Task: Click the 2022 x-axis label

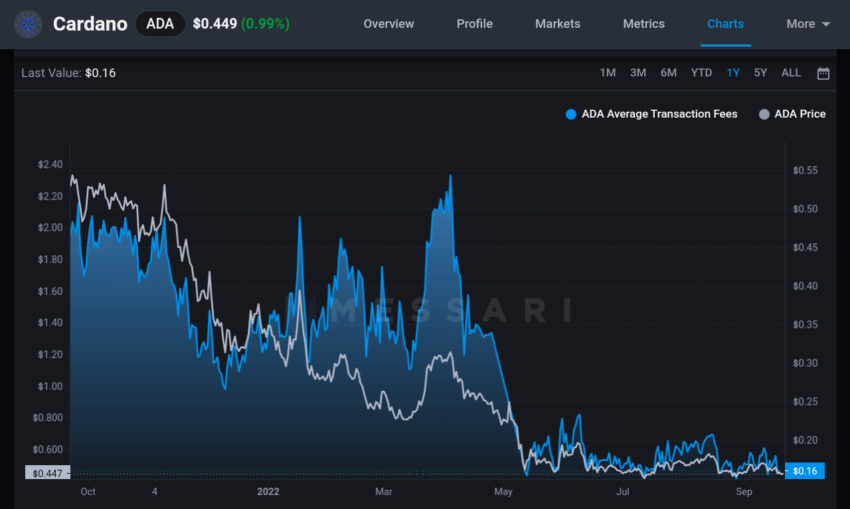Action: 268,492
